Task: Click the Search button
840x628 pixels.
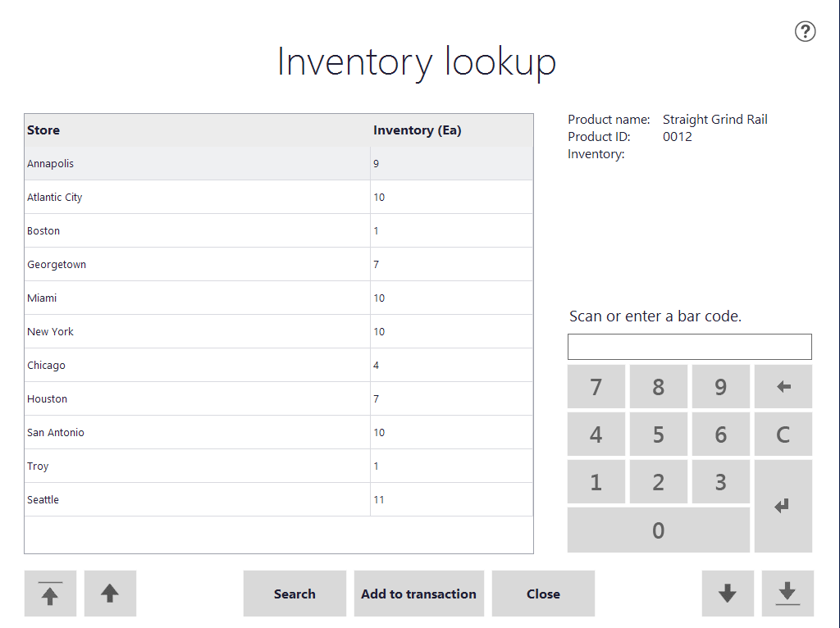Action: pos(294,594)
